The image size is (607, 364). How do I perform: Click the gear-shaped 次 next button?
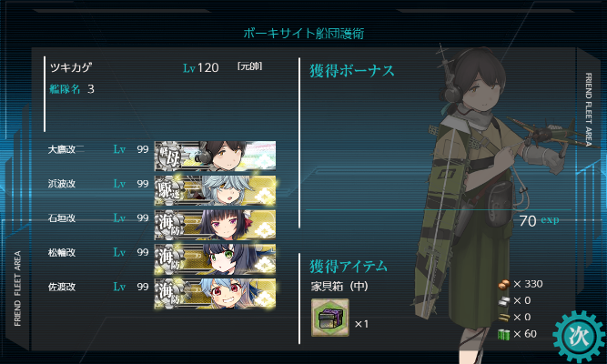[x=579, y=336]
